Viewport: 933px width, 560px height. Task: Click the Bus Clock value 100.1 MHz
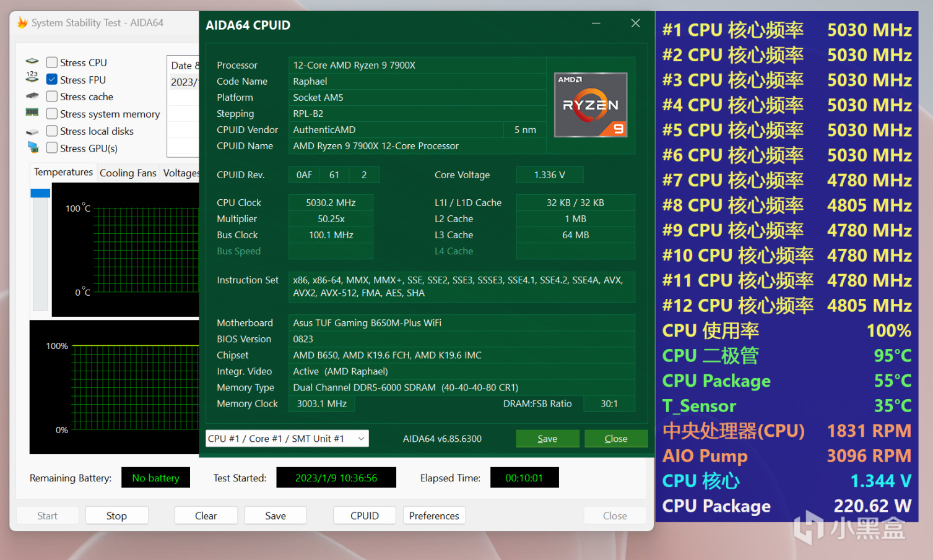tap(331, 235)
